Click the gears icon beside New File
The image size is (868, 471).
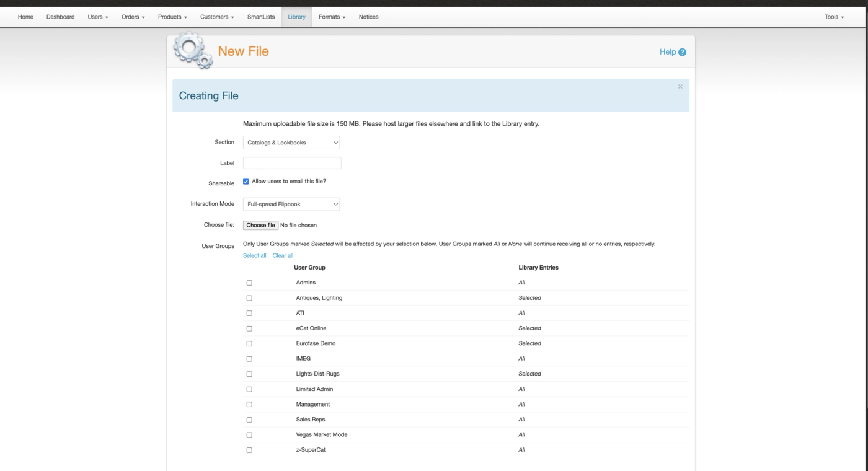(x=193, y=51)
